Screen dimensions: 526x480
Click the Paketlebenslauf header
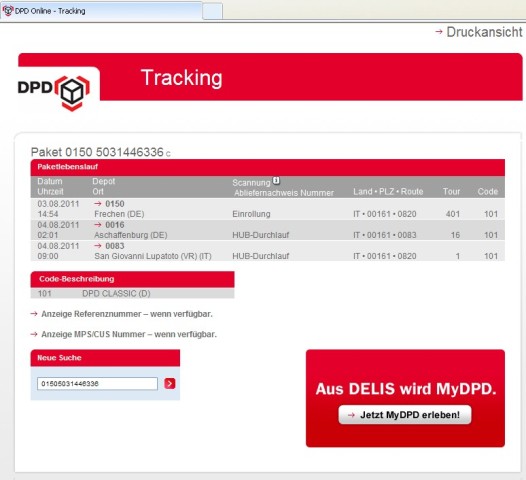coord(268,167)
